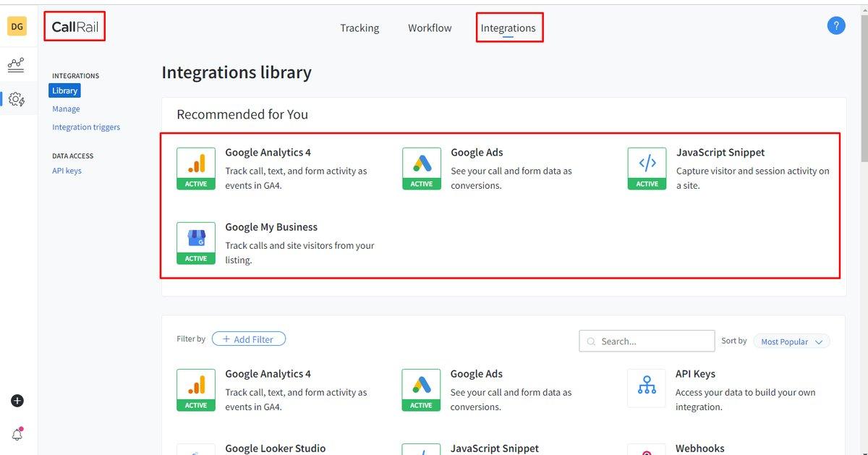Click Google Analytics 4 icon under Recommended
Image resolution: width=868 pixels, height=455 pixels.
(x=196, y=169)
